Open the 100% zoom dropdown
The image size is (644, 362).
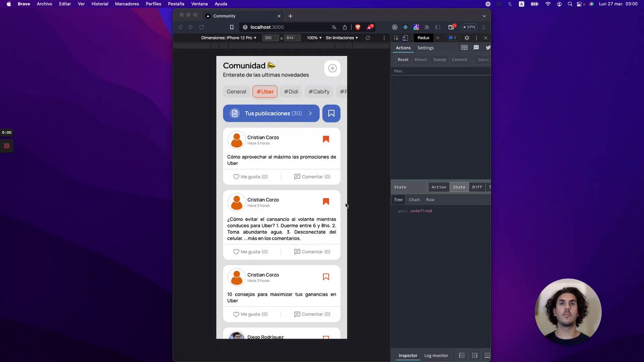314,38
